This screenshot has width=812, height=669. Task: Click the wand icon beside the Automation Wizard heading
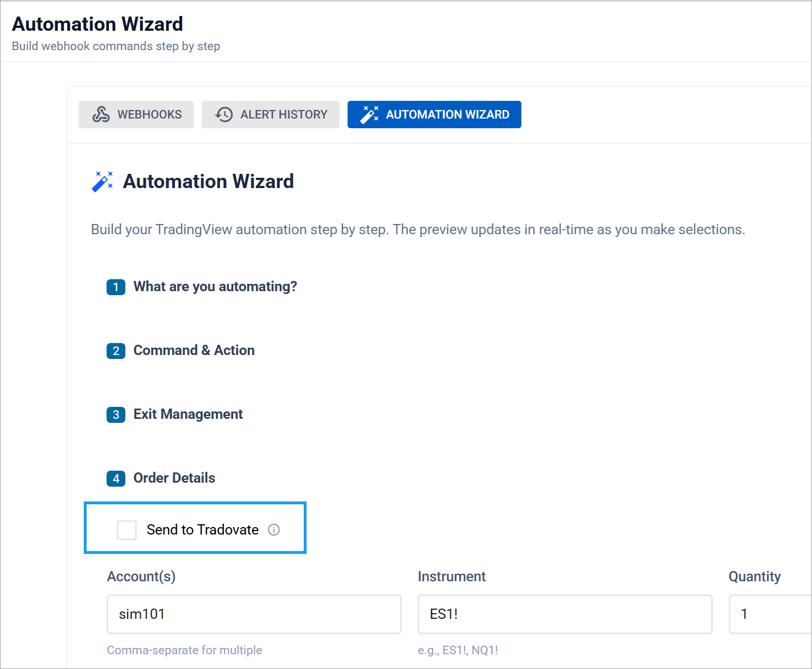103,182
